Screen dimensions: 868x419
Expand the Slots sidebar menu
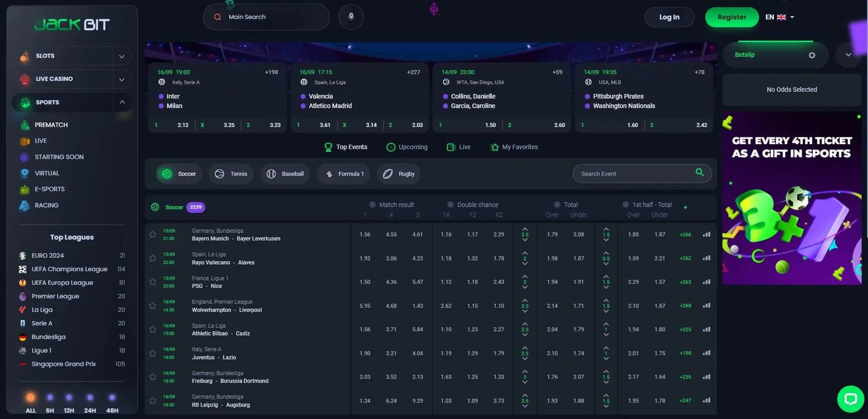[x=121, y=56]
